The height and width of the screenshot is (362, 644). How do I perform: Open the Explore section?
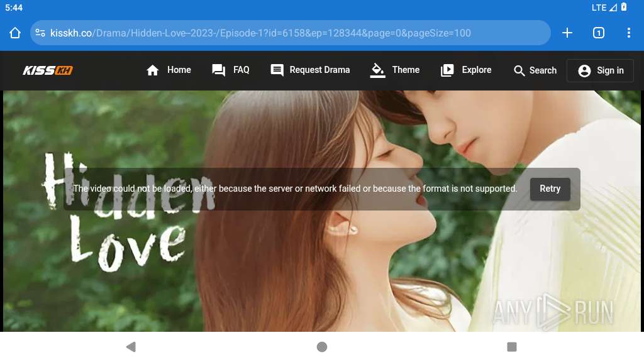(466, 70)
